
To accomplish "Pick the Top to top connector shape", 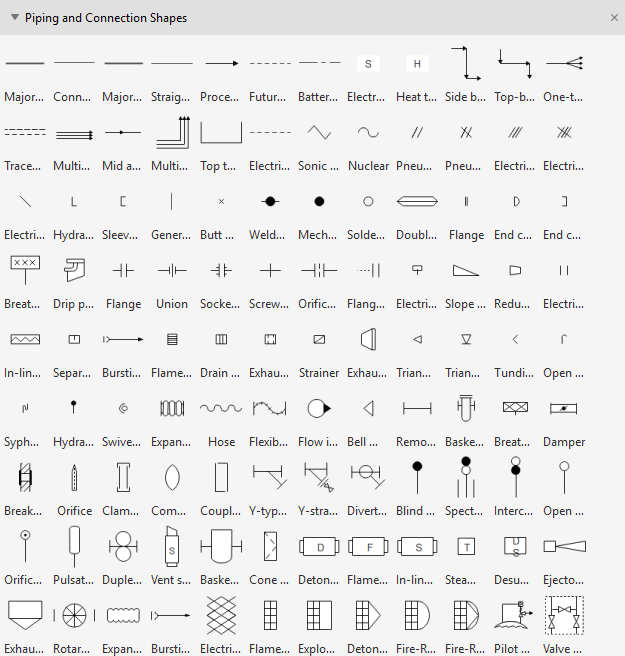I will pyautogui.click(x=221, y=133).
